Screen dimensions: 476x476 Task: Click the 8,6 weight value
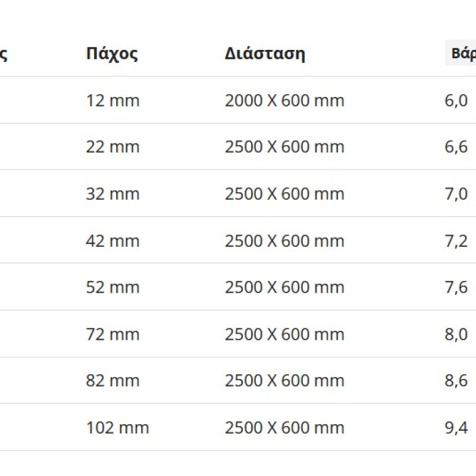click(456, 381)
